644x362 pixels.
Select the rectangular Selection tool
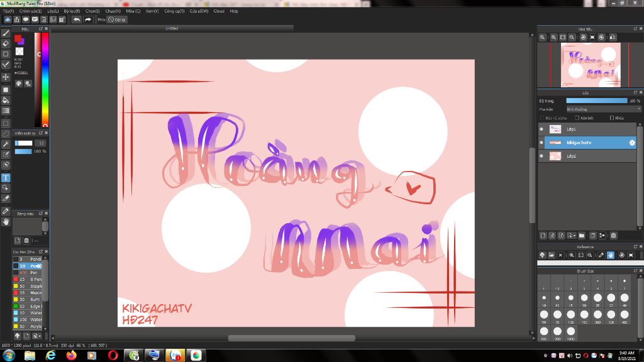[x=6, y=123]
